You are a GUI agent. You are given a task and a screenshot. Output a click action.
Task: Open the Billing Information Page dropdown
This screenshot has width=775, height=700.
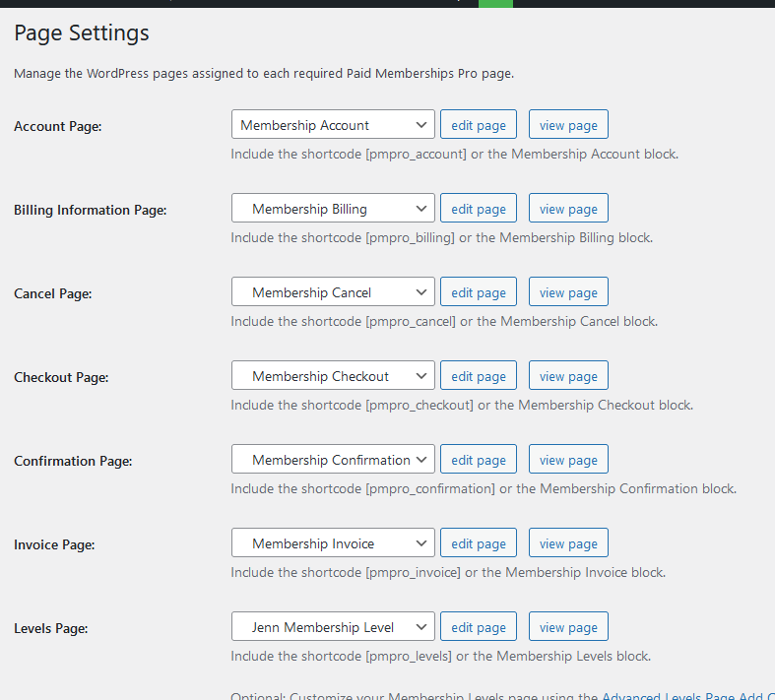tap(333, 208)
